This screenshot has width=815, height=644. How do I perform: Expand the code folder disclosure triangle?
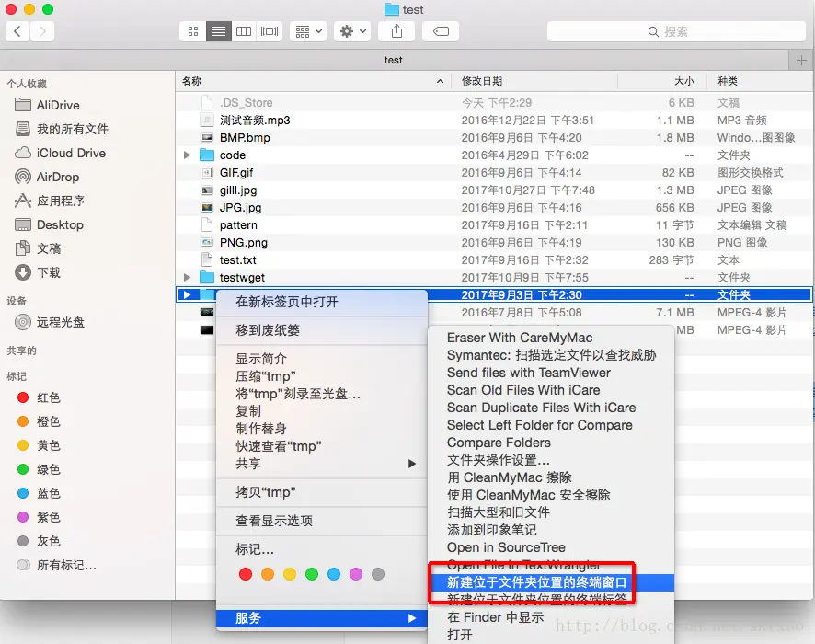[x=186, y=155]
